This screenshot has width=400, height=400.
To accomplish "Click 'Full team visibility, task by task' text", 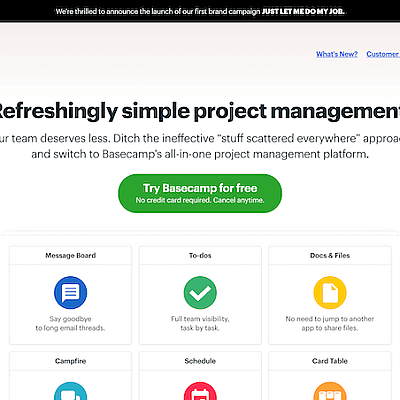I will click(200, 323).
